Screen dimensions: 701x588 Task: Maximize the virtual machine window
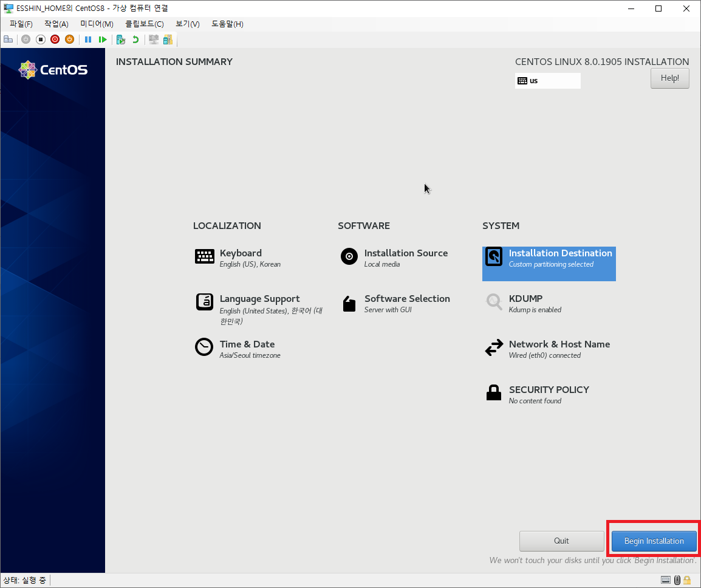(658, 9)
